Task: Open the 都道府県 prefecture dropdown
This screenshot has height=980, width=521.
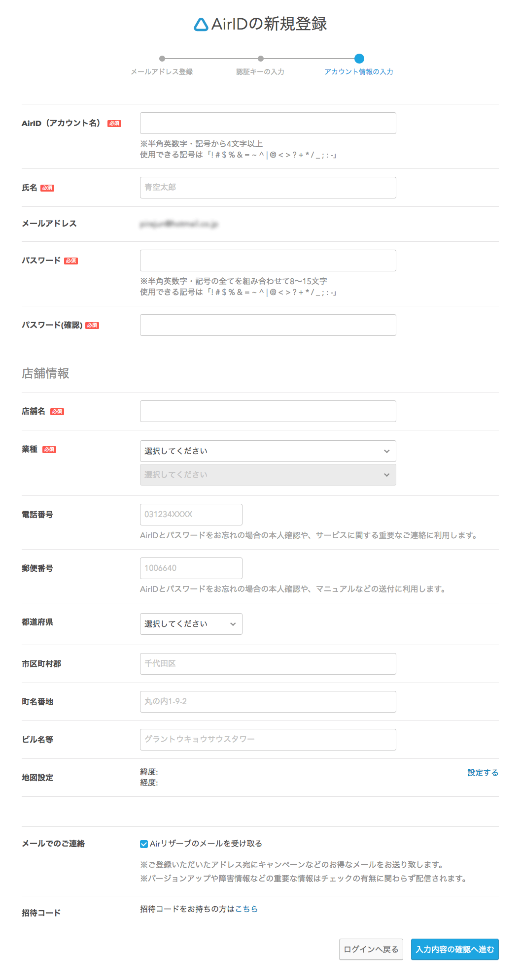Action: (191, 624)
